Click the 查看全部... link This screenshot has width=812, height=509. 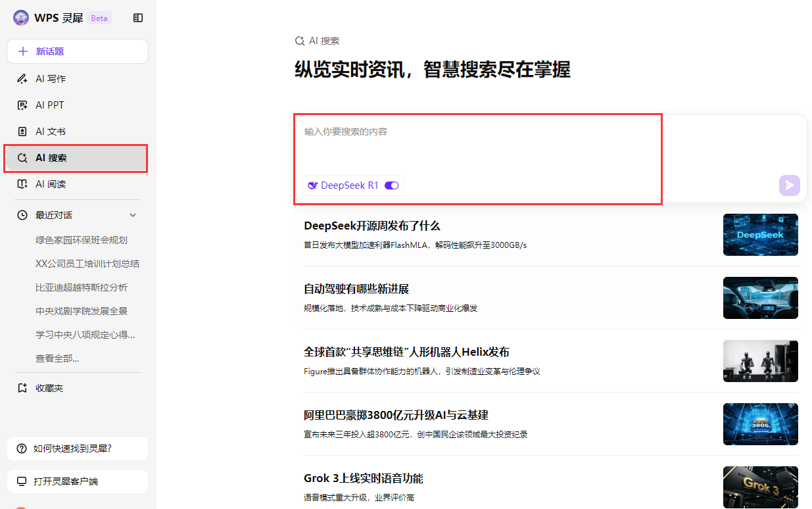pos(57,358)
